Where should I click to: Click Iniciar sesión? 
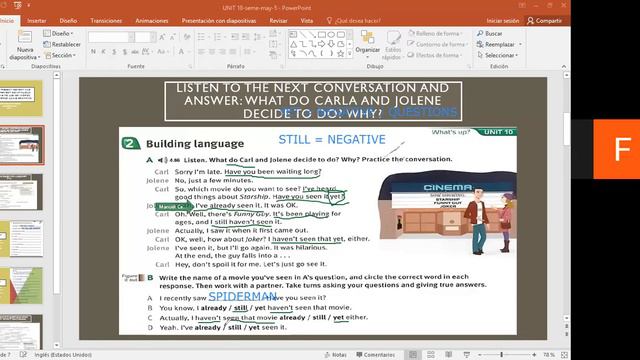click(x=502, y=20)
